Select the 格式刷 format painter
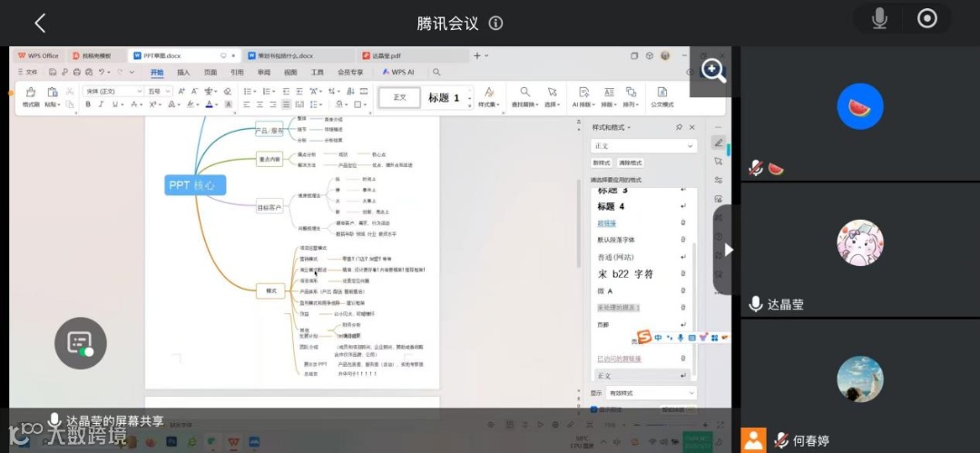The width and height of the screenshot is (980, 453). (31, 97)
